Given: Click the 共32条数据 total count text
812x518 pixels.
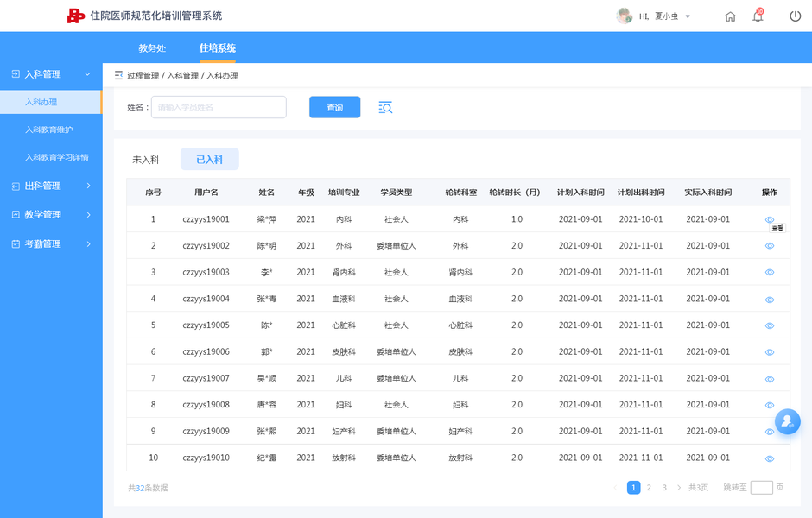Looking at the screenshot, I should coord(148,488).
